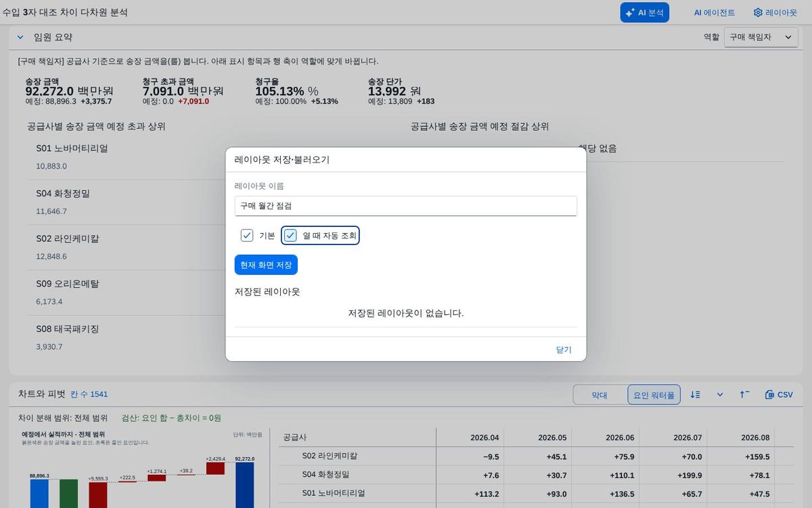Screen dimensions: 812x508
Task: Click the AI 분석 sparkle button
Action: [x=644, y=12]
